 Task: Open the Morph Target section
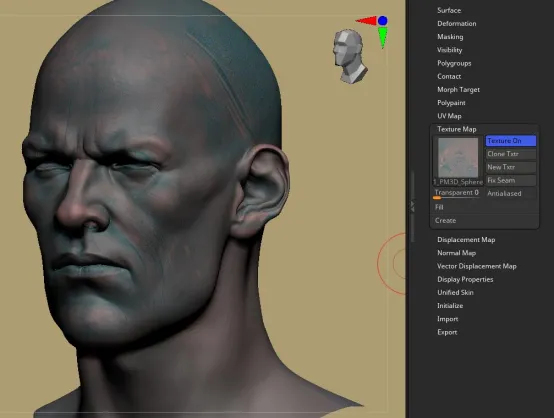point(458,89)
